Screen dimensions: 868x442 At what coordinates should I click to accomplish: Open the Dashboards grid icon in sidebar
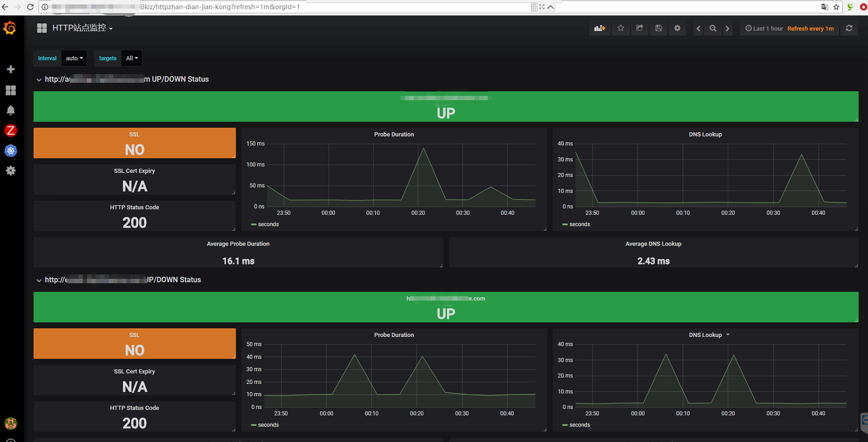coord(11,90)
